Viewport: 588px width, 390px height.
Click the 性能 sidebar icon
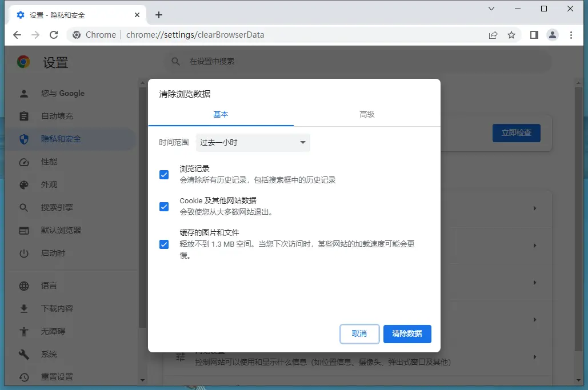click(x=23, y=162)
